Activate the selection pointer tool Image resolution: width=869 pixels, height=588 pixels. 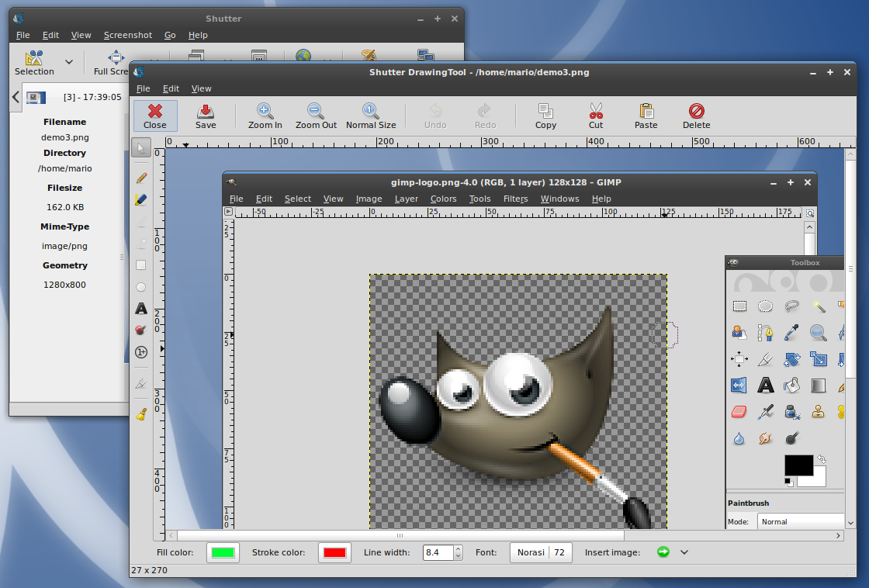[140, 147]
